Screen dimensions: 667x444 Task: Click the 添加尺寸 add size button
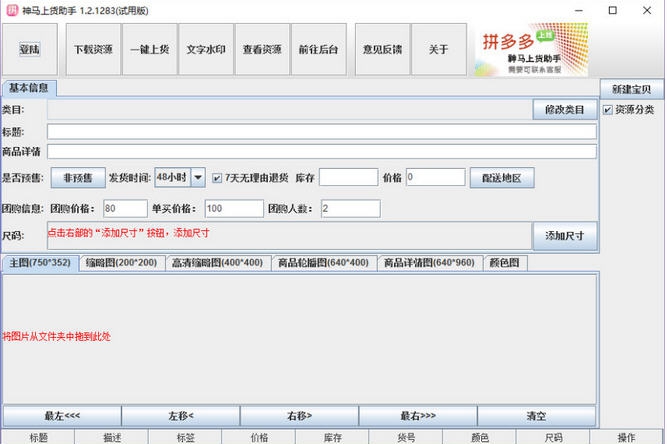click(564, 236)
